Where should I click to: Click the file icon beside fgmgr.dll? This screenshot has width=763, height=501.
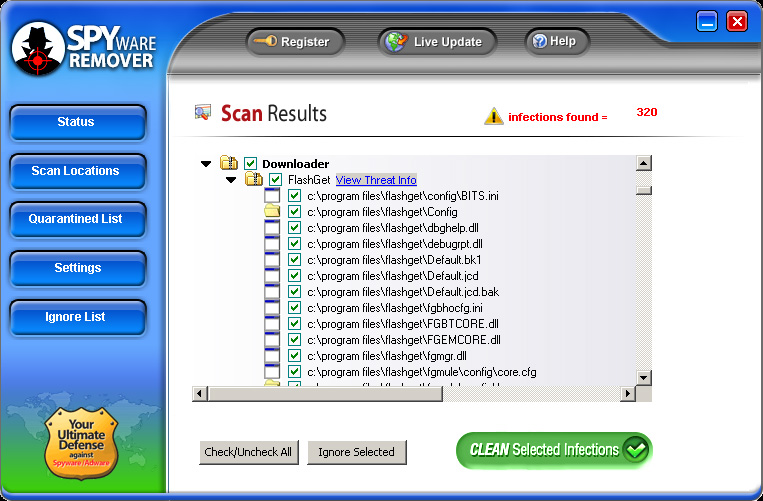272,356
